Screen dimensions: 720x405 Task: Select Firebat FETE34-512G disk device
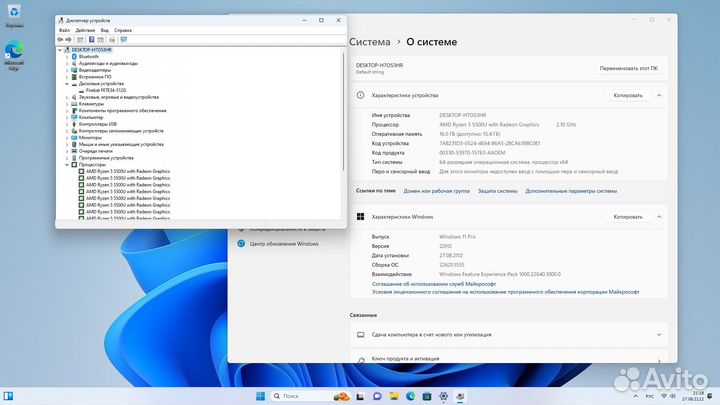(106, 90)
